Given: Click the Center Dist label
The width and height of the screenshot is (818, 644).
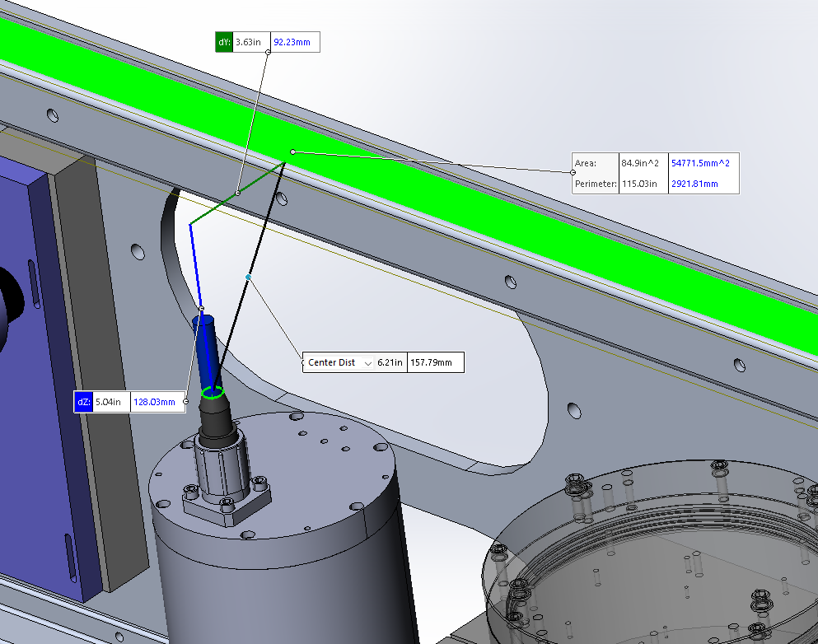Looking at the screenshot, I should (331, 362).
